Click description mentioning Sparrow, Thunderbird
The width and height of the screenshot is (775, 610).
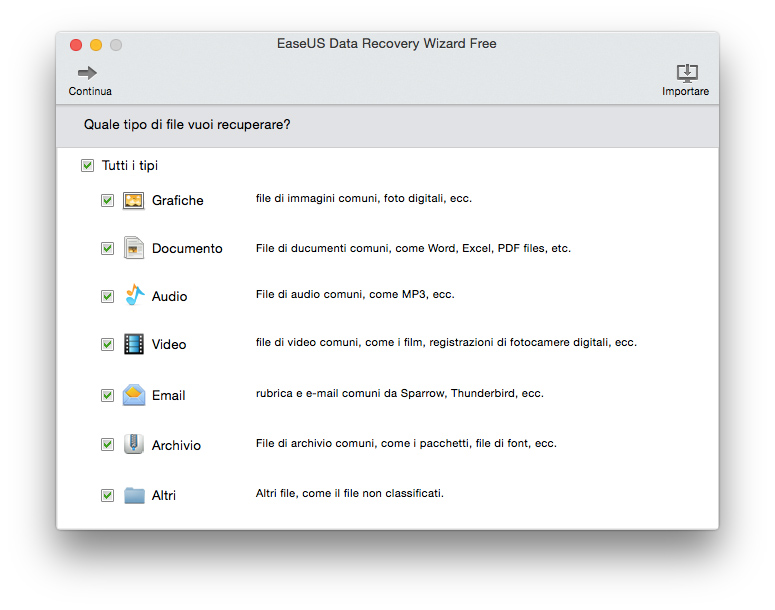point(399,393)
